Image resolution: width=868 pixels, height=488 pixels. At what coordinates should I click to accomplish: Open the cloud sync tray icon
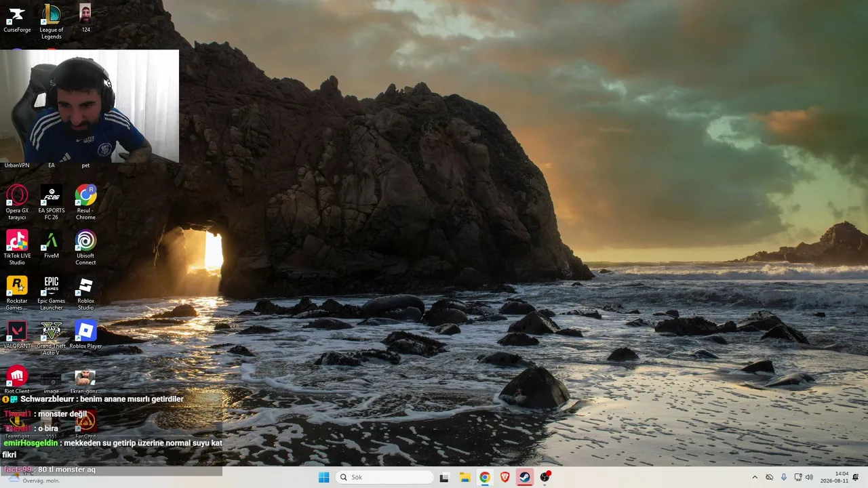(x=769, y=477)
